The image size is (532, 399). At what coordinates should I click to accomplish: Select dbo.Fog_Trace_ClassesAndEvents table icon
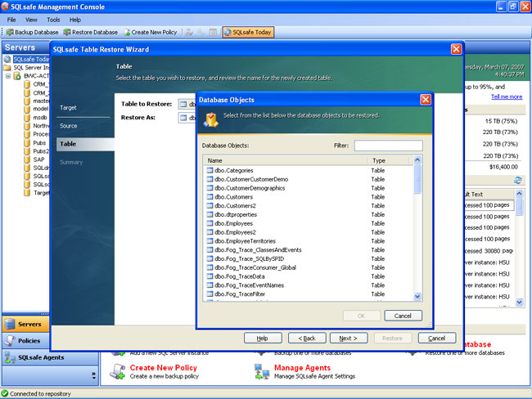210,250
